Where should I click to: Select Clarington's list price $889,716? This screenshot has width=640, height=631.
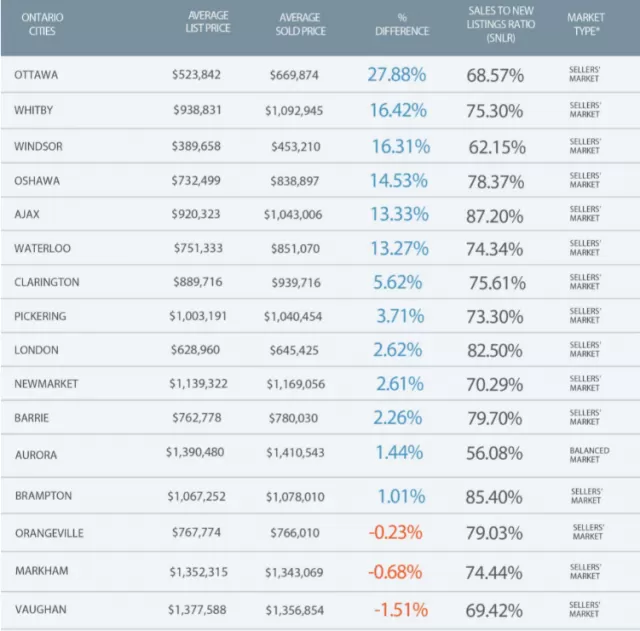(x=198, y=282)
